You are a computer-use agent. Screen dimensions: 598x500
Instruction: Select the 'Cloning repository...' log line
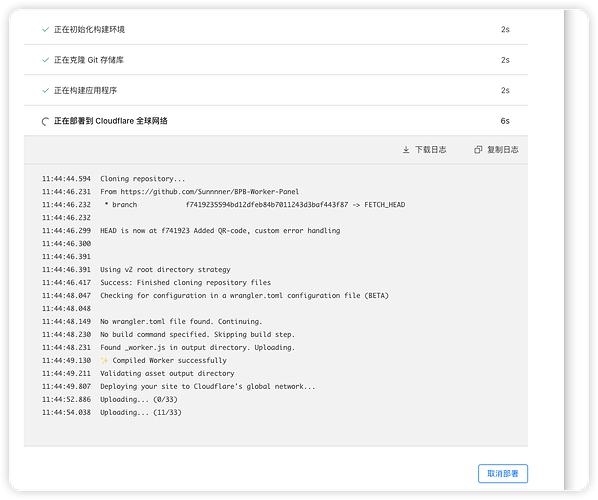(x=143, y=178)
